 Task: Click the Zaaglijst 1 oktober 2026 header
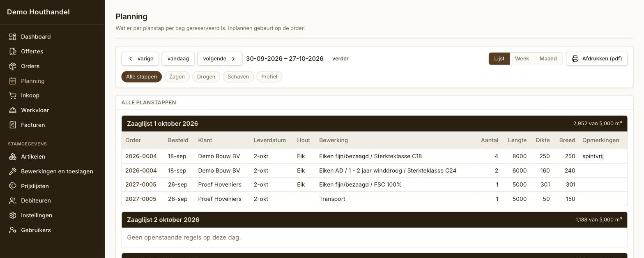[374, 124]
